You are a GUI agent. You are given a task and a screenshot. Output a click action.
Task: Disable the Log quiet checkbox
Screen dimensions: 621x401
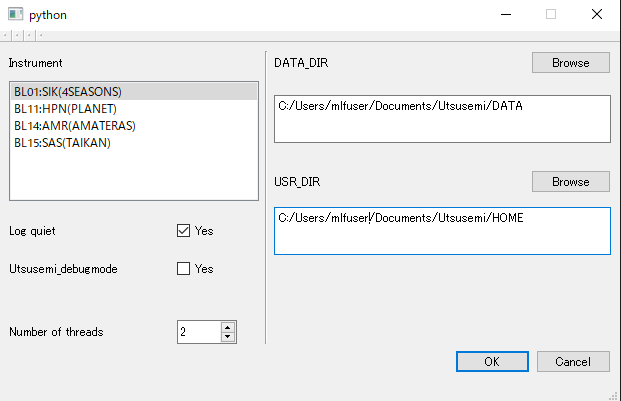(183, 231)
